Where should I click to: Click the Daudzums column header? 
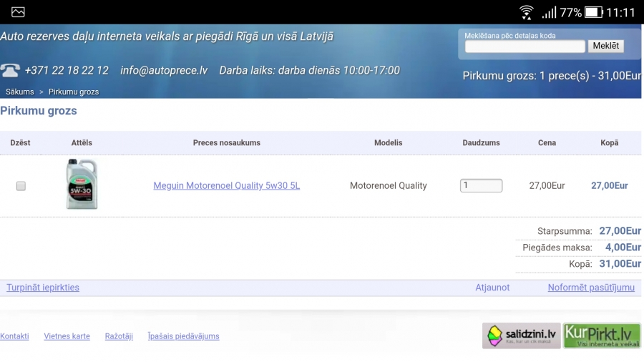[x=481, y=143]
